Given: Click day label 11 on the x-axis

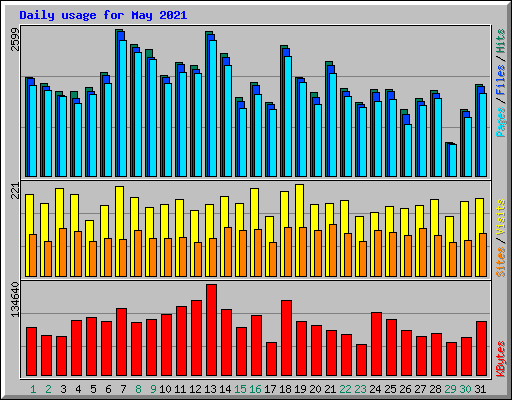Looking at the screenshot, I should 180,389.
